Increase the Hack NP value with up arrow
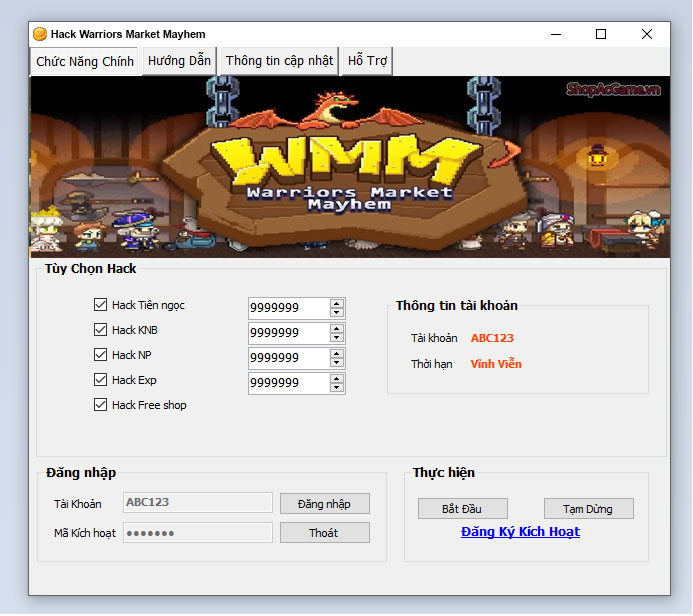Image resolution: width=693 pixels, height=616 pixels. [x=337, y=354]
